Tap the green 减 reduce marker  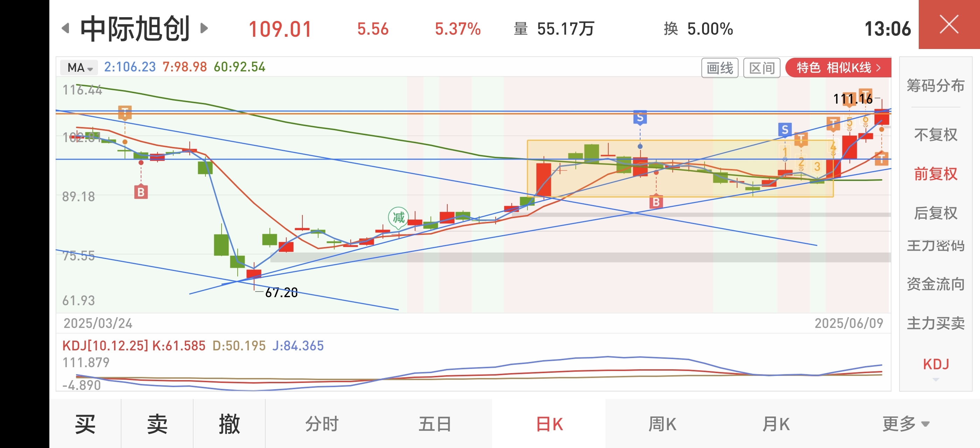click(x=398, y=218)
